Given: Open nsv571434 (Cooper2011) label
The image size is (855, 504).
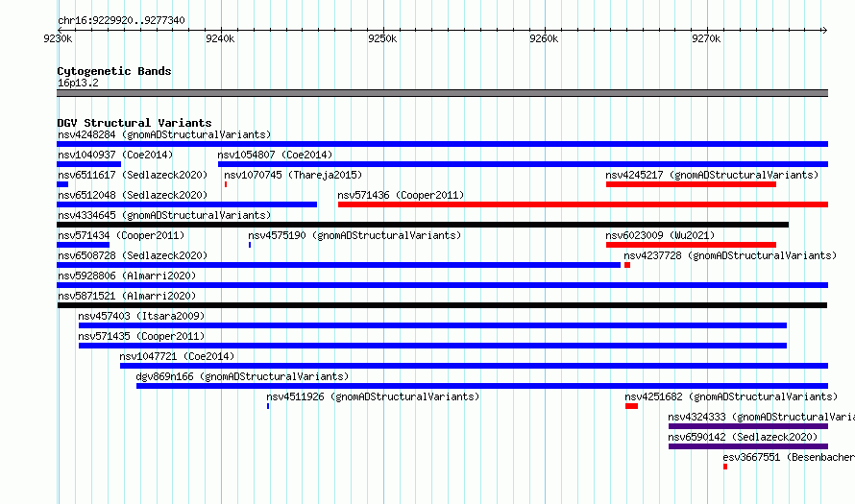Looking at the screenshot, I should (121, 235).
